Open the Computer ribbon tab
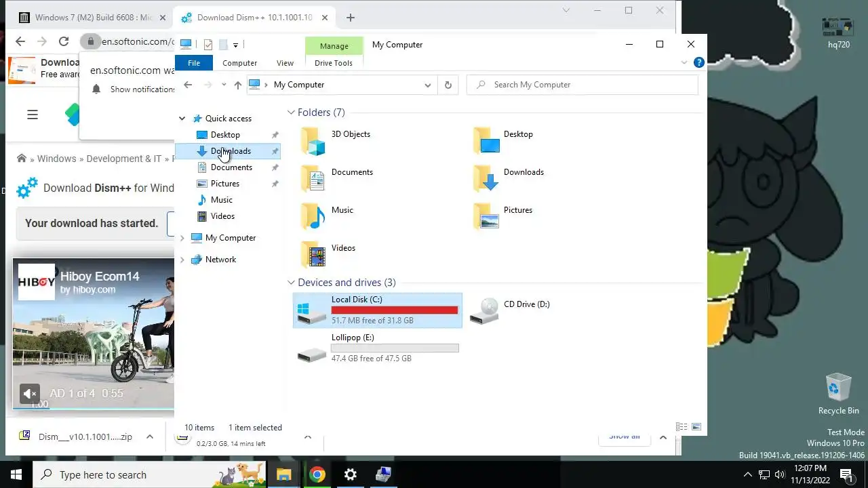Viewport: 868px width, 488px height. click(239, 63)
